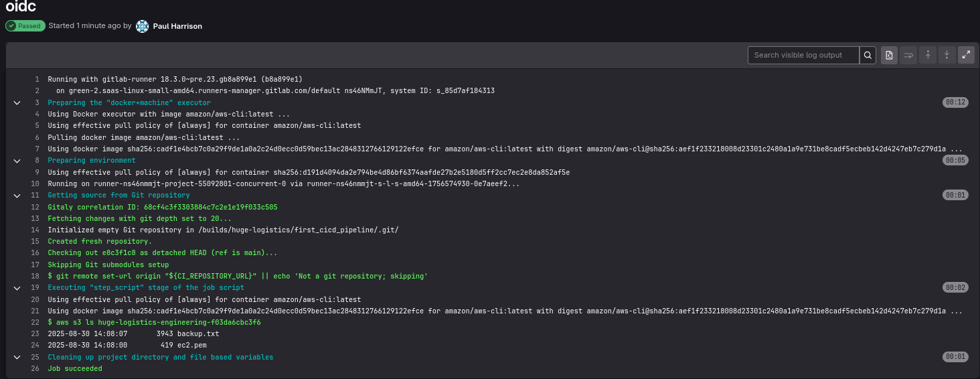
Task: Click the 00:12 duration badge
Action: click(x=955, y=102)
